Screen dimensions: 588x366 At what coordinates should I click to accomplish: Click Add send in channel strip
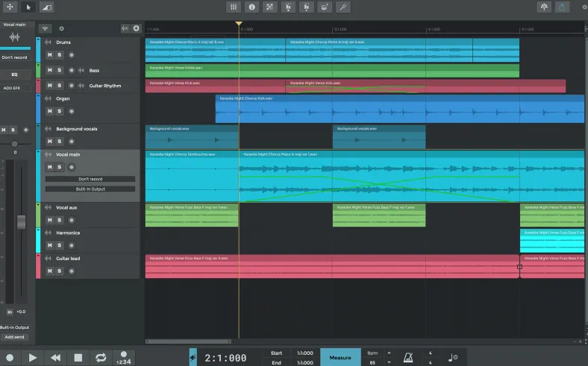pyautogui.click(x=15, y=337)
